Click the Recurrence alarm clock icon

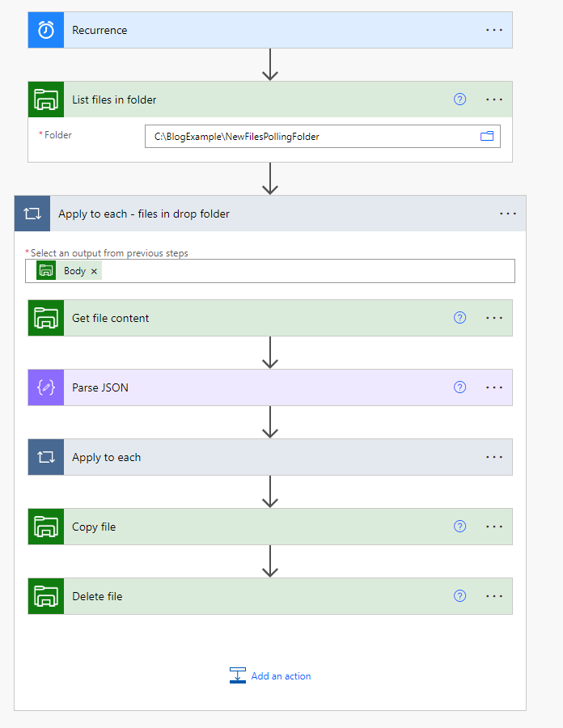point(46,30)
